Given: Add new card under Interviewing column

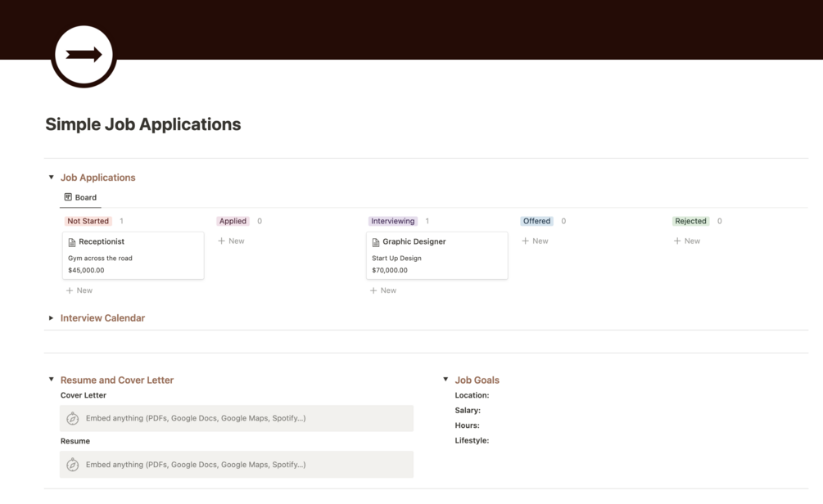Looking at the screenshot, I should [x=383, y=290].
